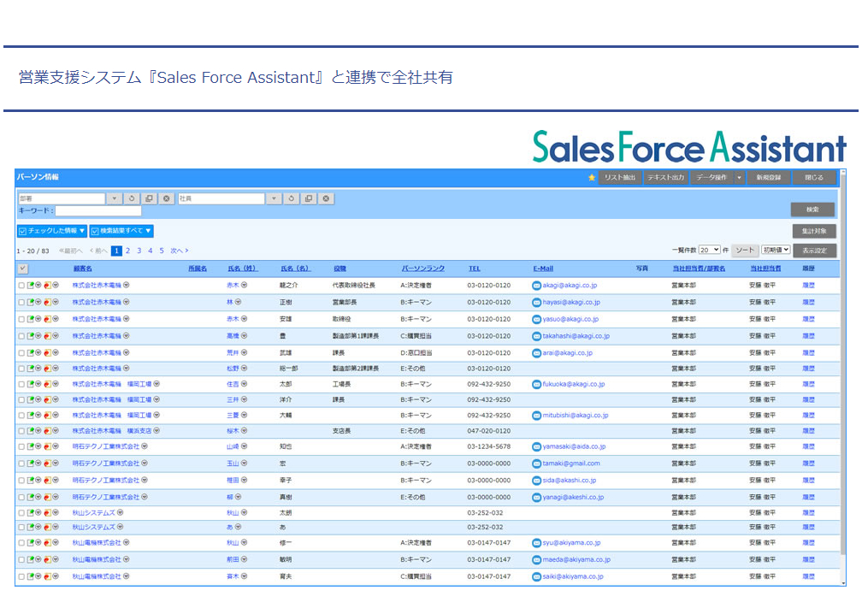Click the mail icon beside tamaki@gmail.com

pyautogui.click(x=536, y=463)
